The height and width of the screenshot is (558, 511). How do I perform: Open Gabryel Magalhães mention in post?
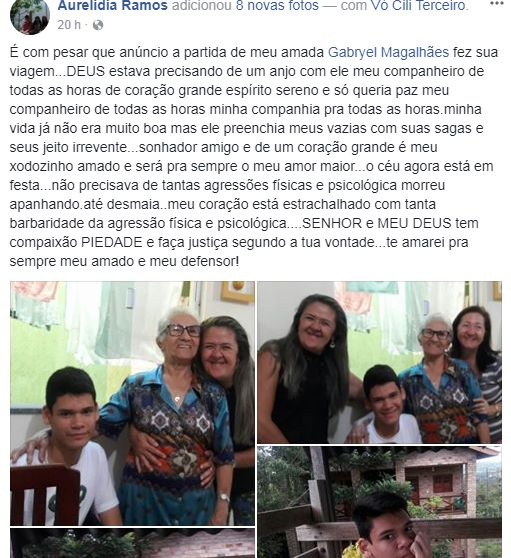(388, 52)
